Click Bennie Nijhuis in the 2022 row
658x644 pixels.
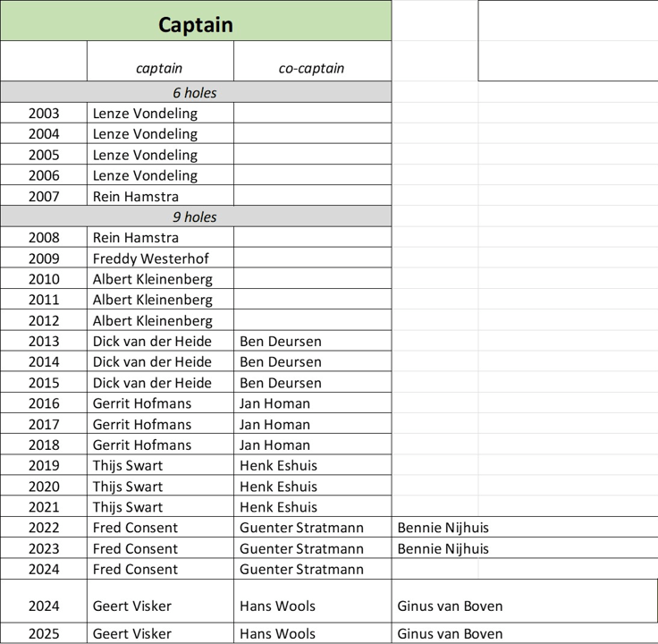click(443, 528)
